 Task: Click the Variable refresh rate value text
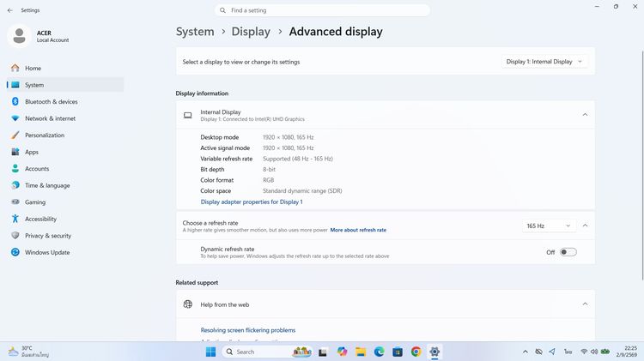pyautogui.click(x=298, y=159)
